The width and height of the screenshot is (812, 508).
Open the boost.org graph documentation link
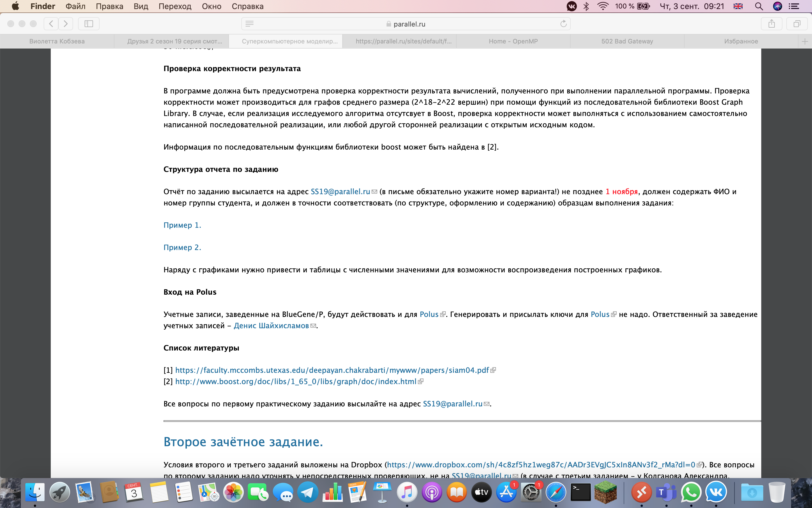tap(295, 381)
